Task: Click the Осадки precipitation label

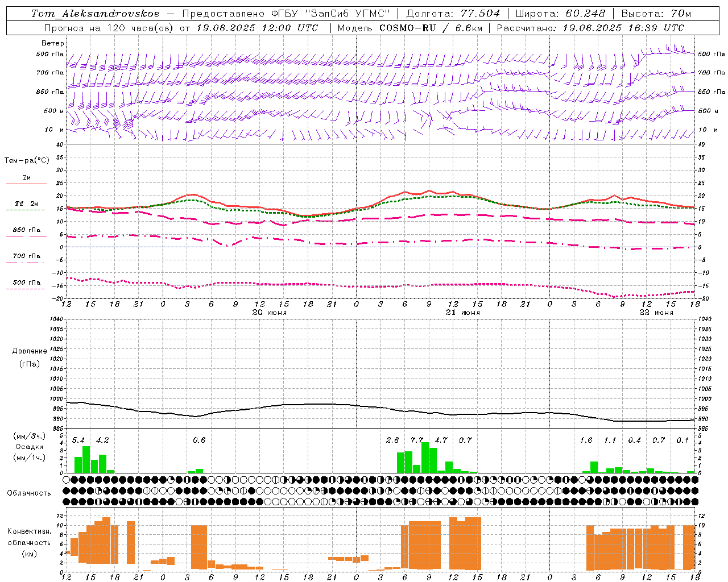Action: coord(30,447)
